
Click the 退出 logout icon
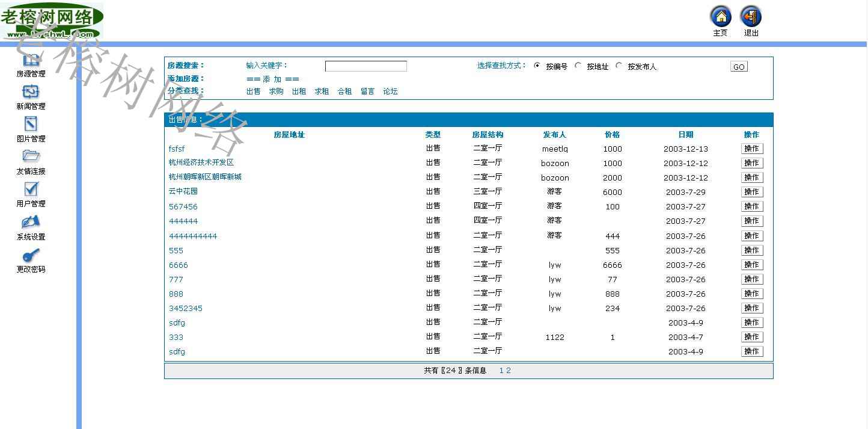(x=751, y=17)
